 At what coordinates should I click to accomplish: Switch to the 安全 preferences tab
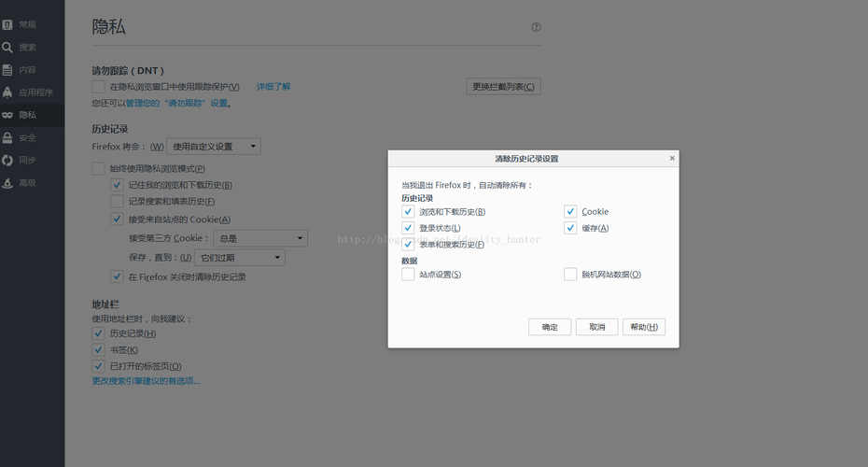(x=32, y=137)
